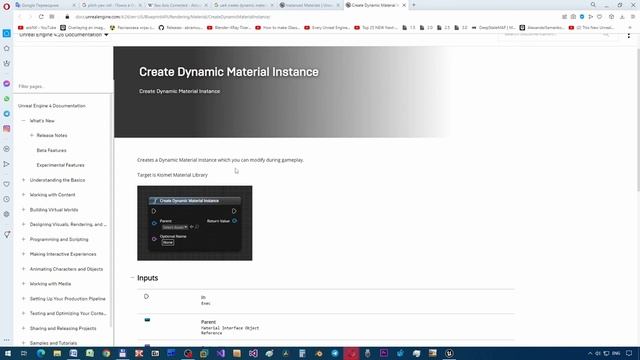
Task: Open Instagram in the Opera sidebar
Action: 7,129
